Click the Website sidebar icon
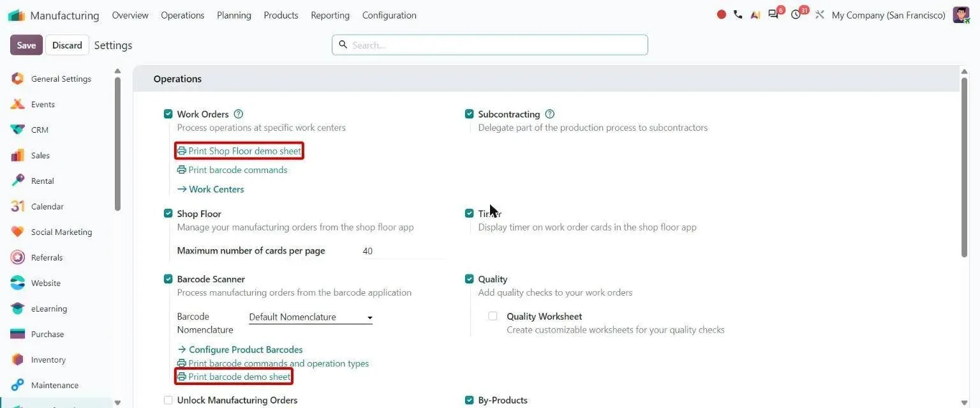 click(18, 283)
